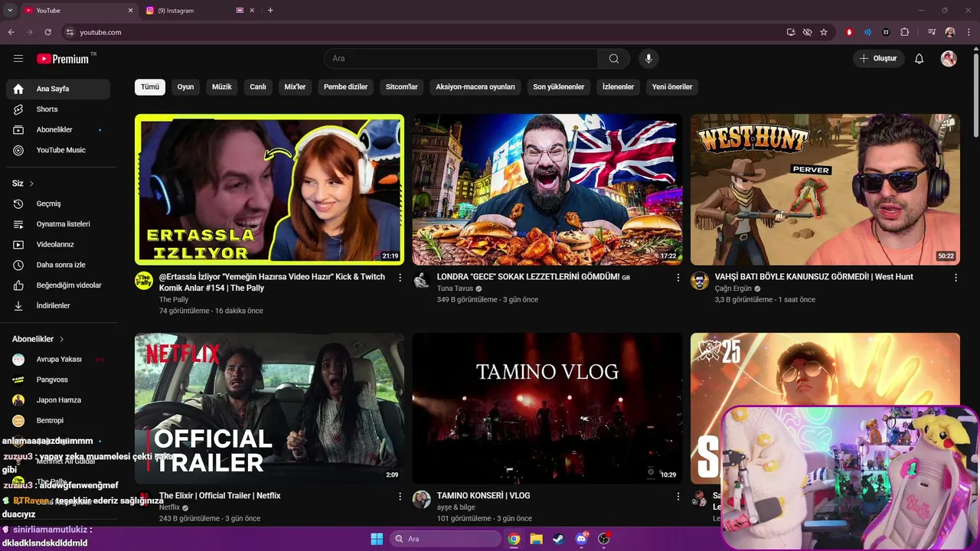Open the browser extensions puzzle menu

[905, 32]
